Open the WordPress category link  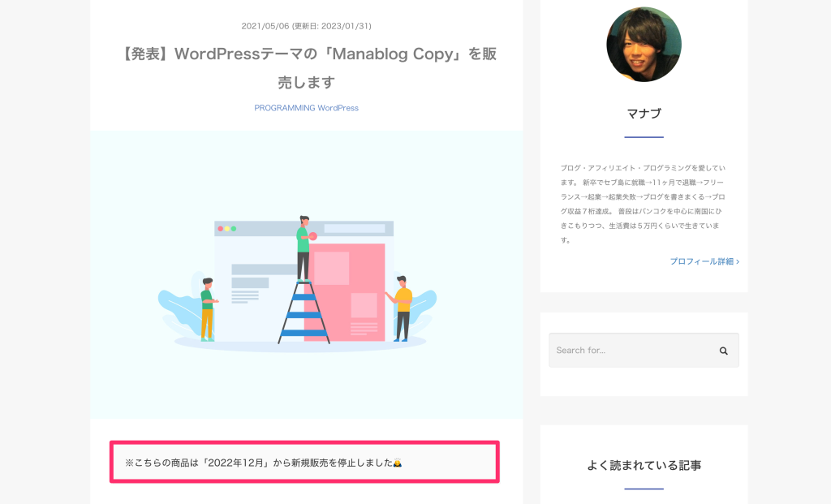tap(339, 107)
